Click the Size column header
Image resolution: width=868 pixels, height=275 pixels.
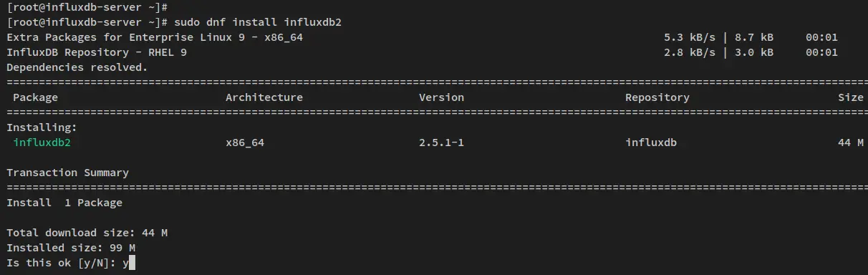[x=851, y=97]
